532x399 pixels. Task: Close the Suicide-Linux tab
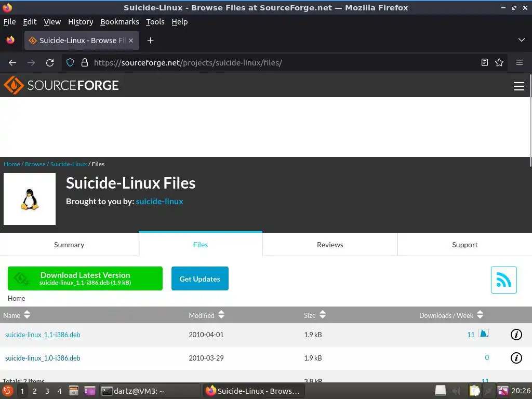pyautogui.click(x=131, y=41)
